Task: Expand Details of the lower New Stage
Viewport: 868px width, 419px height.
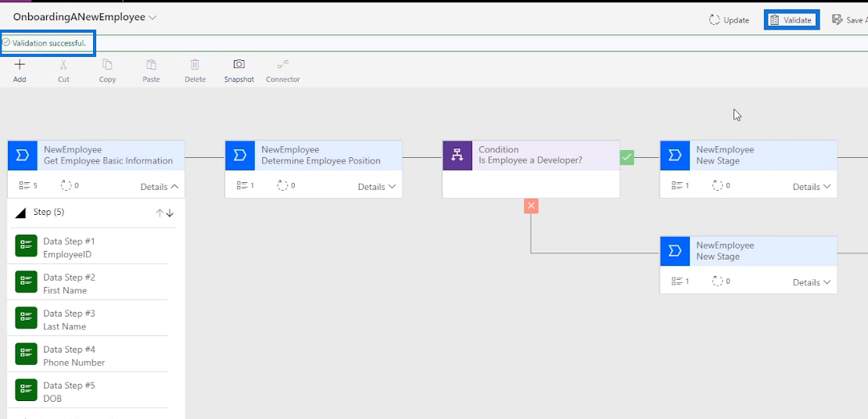Action: point(812,282)
